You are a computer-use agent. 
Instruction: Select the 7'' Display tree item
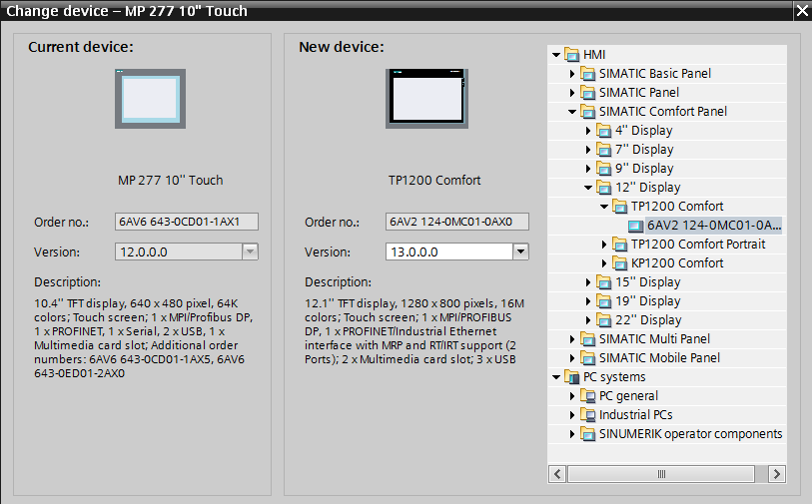(645, 150)
